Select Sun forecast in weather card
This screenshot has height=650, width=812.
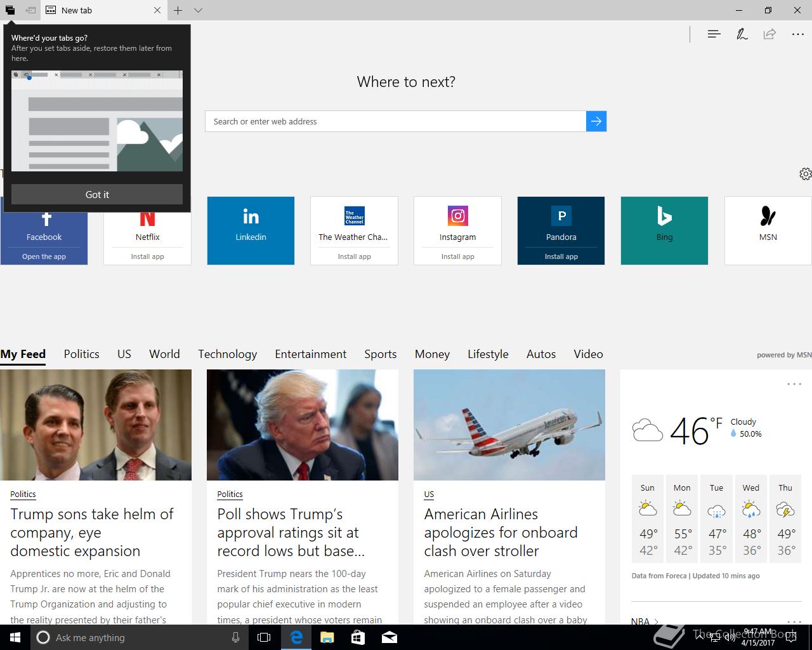(x=647, y=519)
